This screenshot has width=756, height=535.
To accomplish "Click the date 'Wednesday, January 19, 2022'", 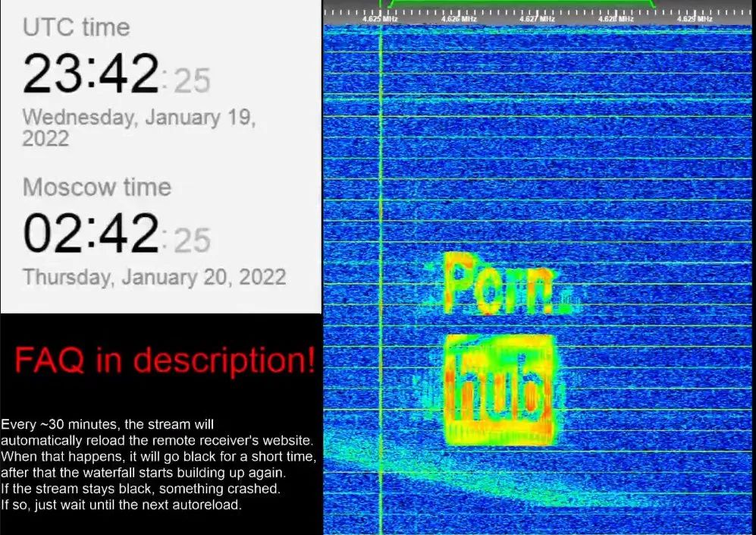I will click(139, 127).
